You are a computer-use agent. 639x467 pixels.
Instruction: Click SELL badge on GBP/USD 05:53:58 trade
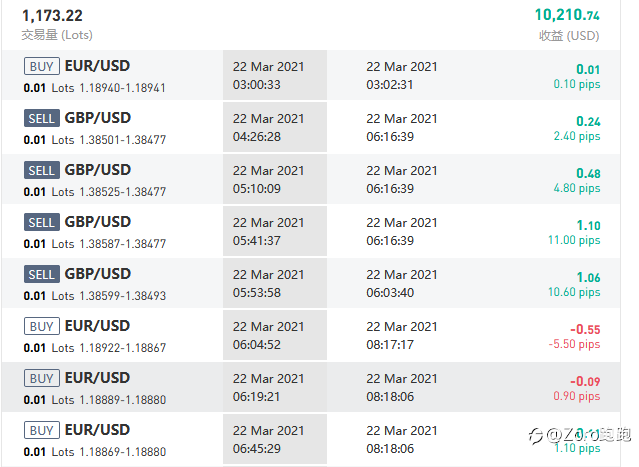pos(42,274)
